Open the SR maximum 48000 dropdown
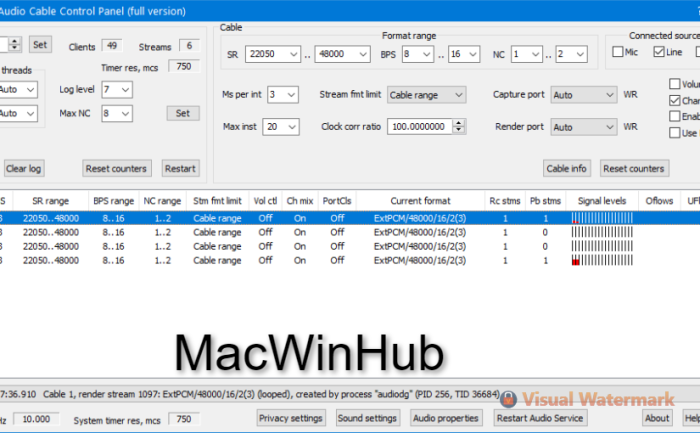 [x=342, y=54]
